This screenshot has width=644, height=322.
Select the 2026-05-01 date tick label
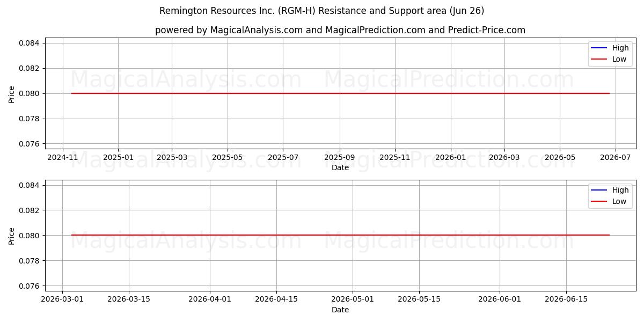[353, 301]
